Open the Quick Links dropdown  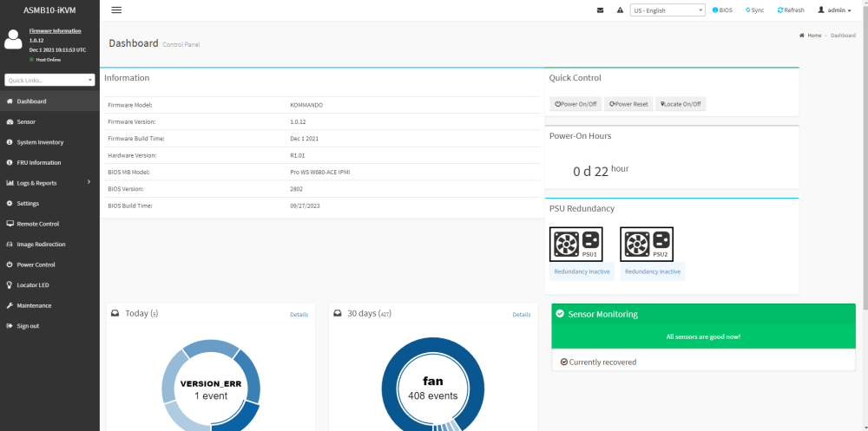[x=49, y=81]
